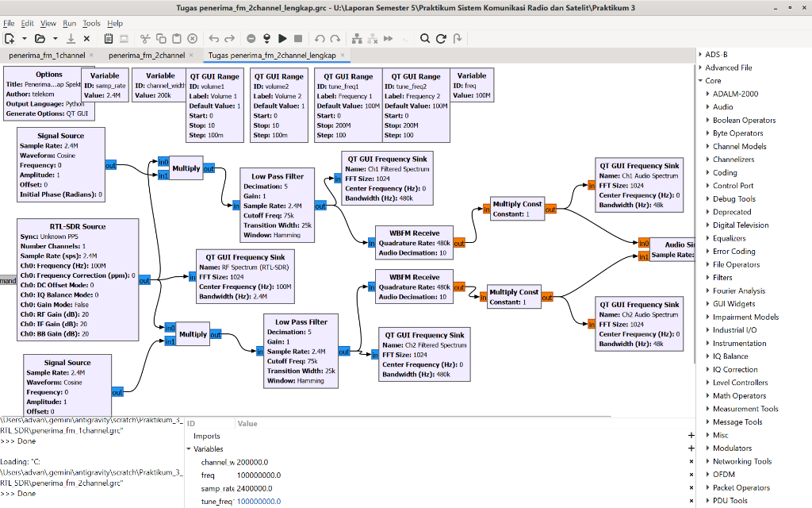The width and height of the screenshot is (812, 508).
Task: Open the dropdown arrow next to the New icon
Action: [24, 38]
